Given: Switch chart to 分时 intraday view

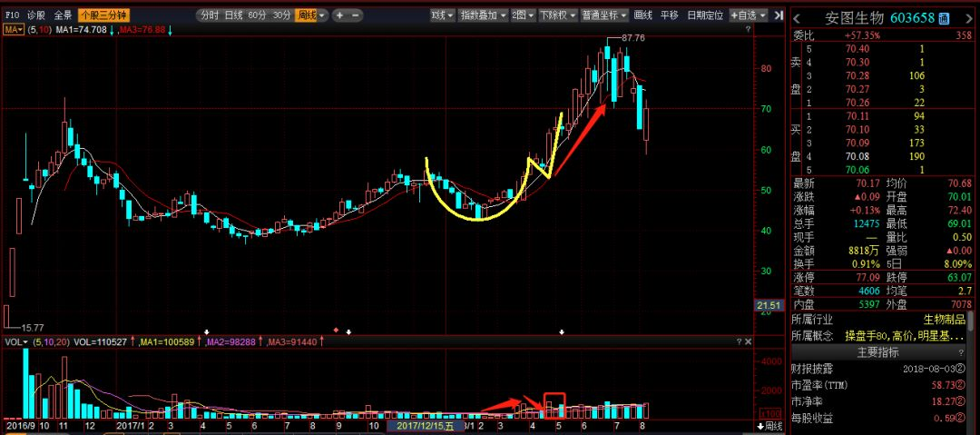Looking at the screenshot, I should 210,15.
